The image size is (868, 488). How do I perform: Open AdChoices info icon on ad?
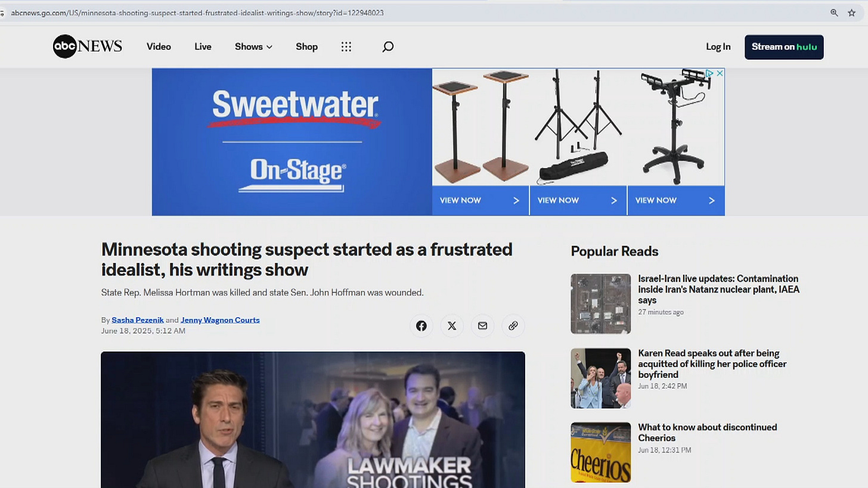coord(709,73)
